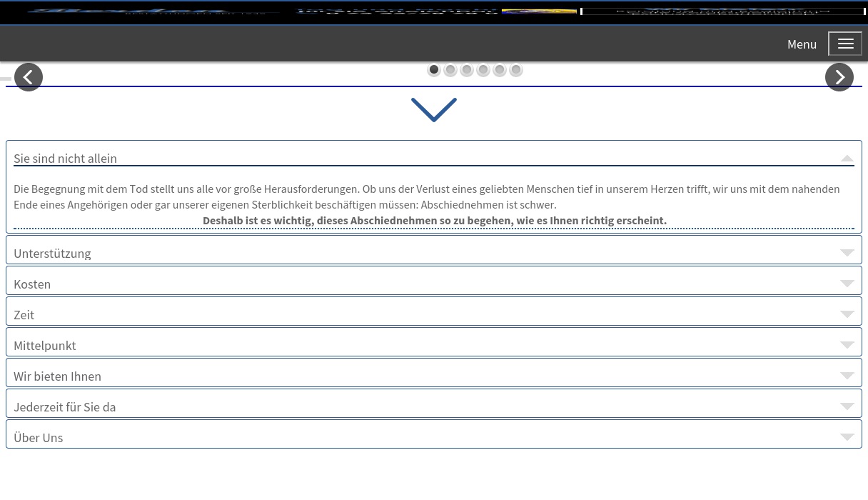
Task: Advance to next slide with right arrow
Action: tap(839, 77)
